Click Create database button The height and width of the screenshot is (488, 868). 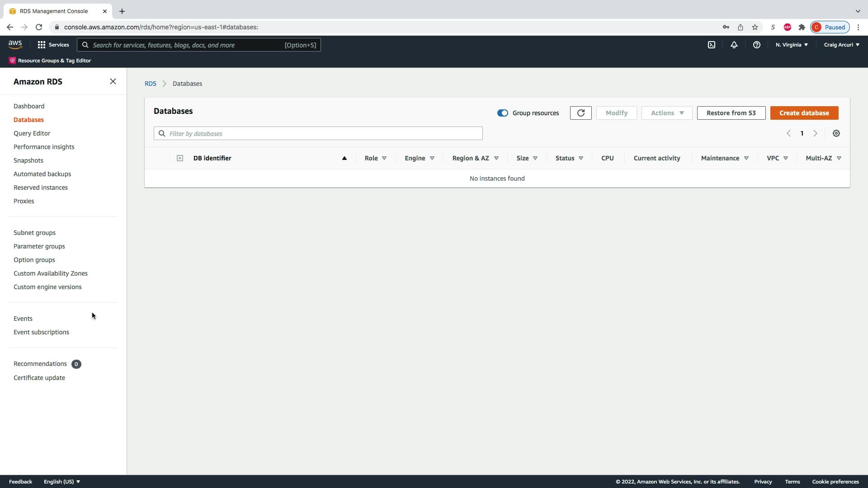point(804,113)
